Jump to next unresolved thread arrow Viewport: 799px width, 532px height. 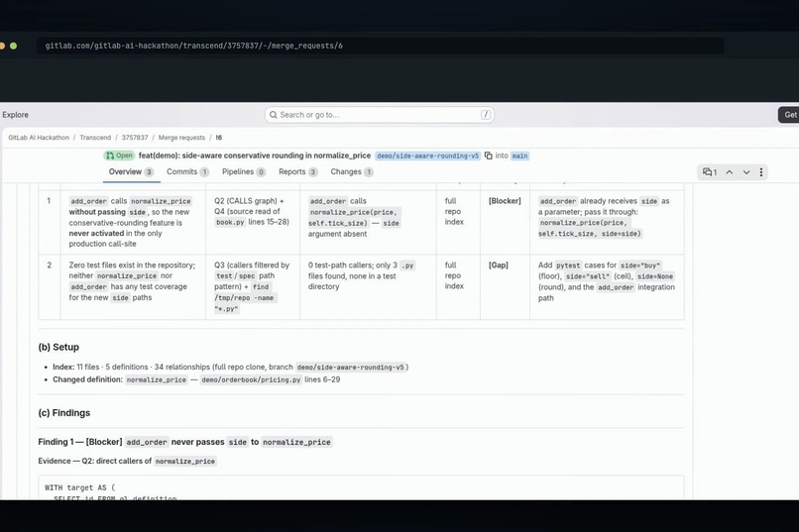pyautogui.click(x=746, y=172)
